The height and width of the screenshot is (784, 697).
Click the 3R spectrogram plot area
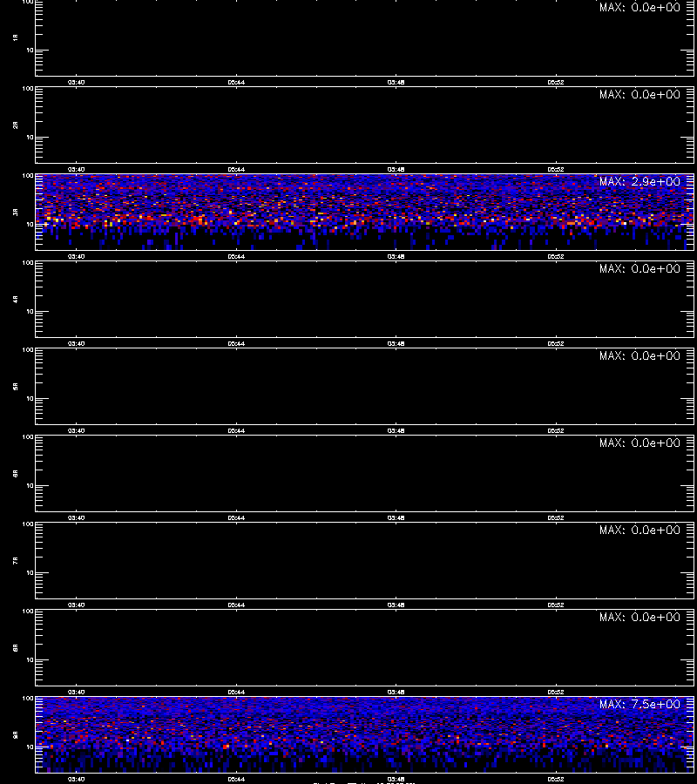364,212
